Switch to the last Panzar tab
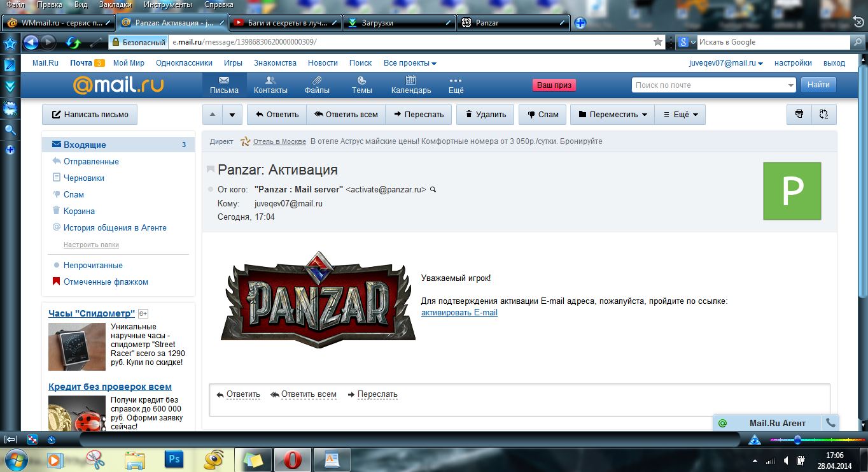The image size is (868, 472). [513, 23]
